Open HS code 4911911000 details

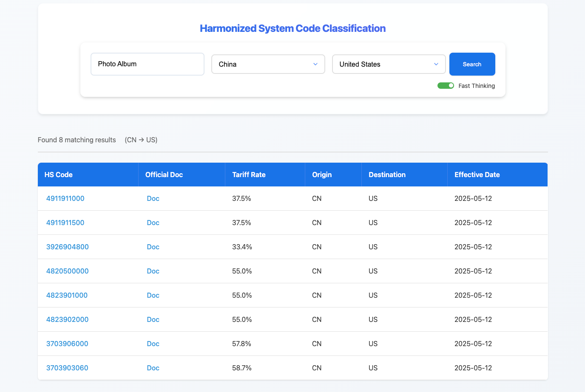[x=65, y=198]
